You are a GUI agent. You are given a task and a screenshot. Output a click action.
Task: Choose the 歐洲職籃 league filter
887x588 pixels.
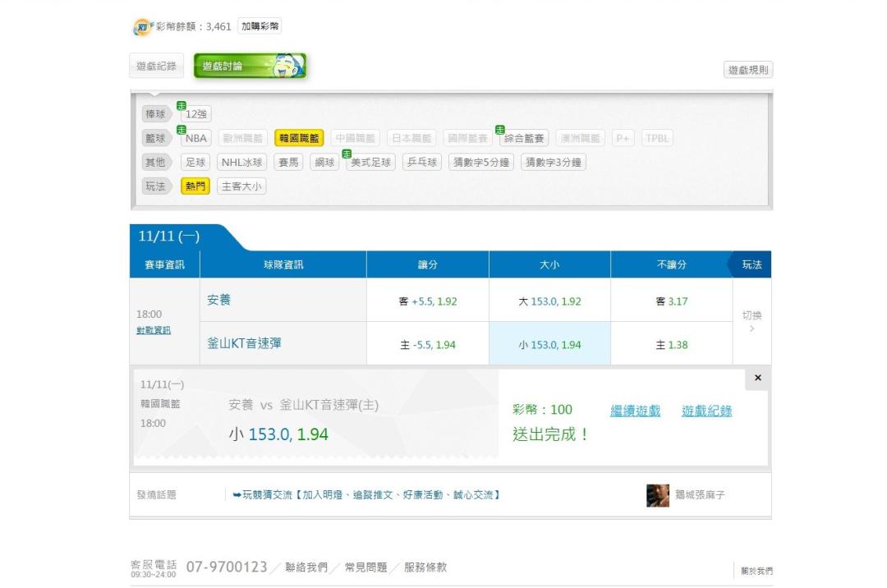(x=242, y=138)
